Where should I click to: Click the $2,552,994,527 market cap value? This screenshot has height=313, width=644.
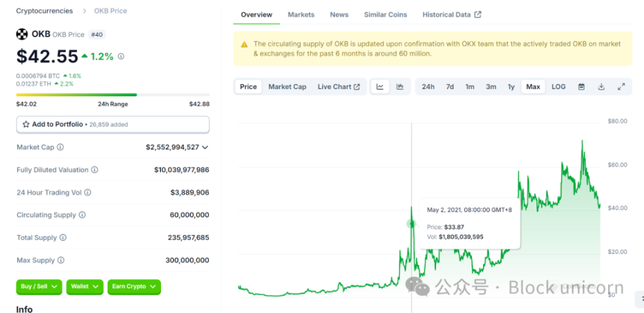tap(172, 147)
